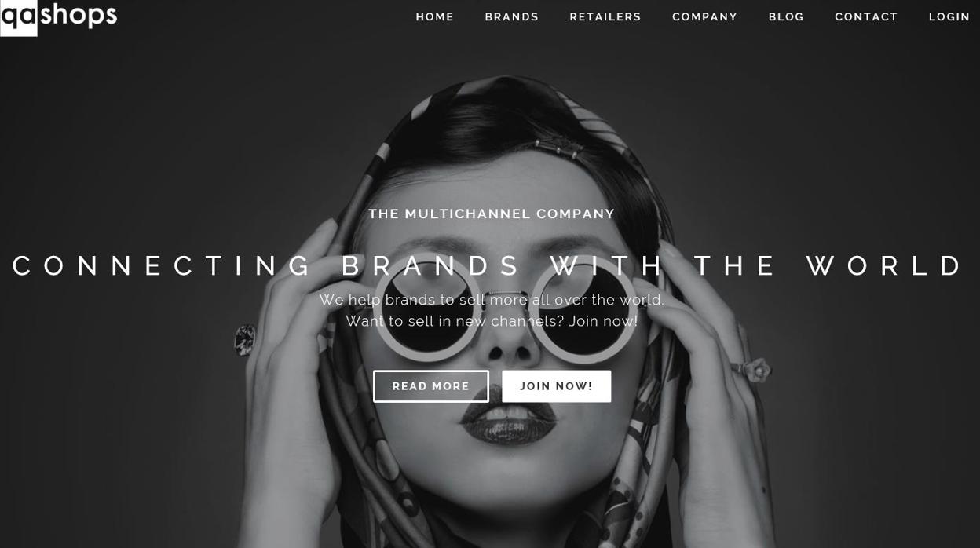Go to the BRANDS page
Viewport: 980px width, 548px height.
pos(512,16)
